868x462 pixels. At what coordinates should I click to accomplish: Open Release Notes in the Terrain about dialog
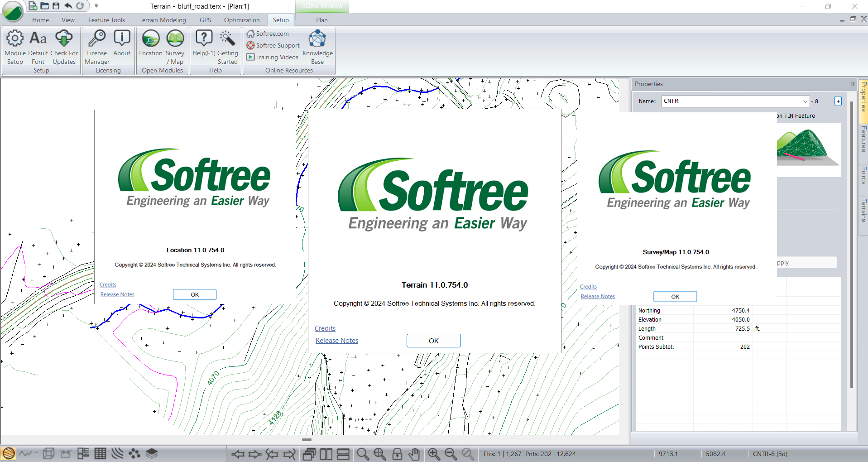[x=337, y=341]
